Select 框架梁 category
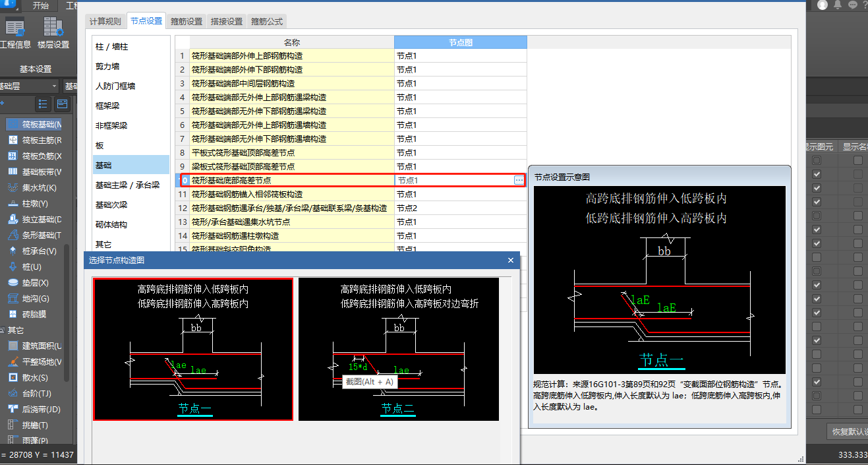 (131, 106)
